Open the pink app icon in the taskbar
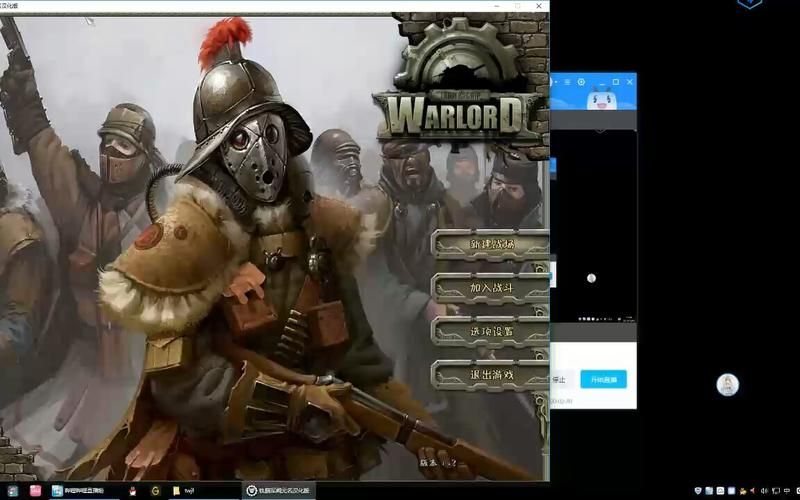The image size is (800, 500). tap(35, 491)
